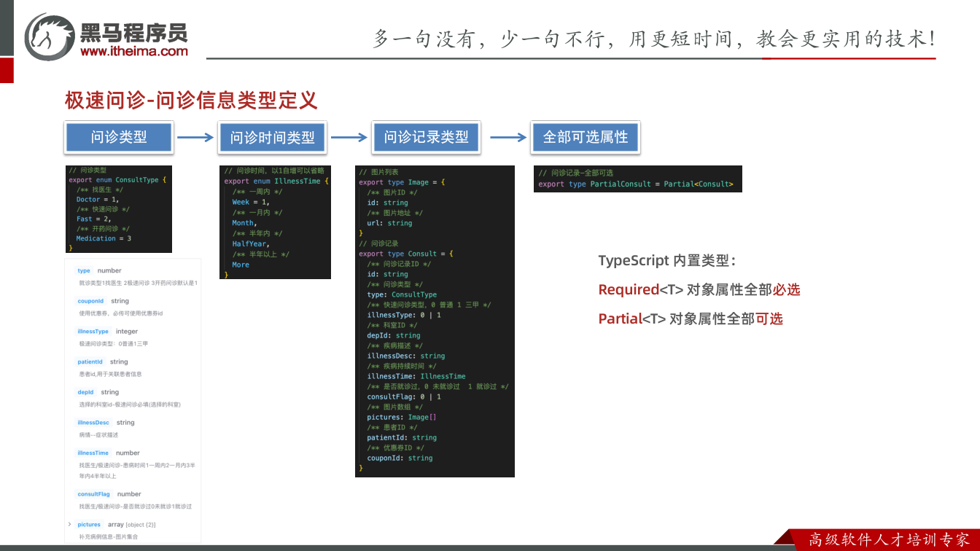The height and width of the screenshot is (551, 980).
Task: Click the IllnessTime enum code snippet
Action: pyautogui.click(x=275, y=222)
